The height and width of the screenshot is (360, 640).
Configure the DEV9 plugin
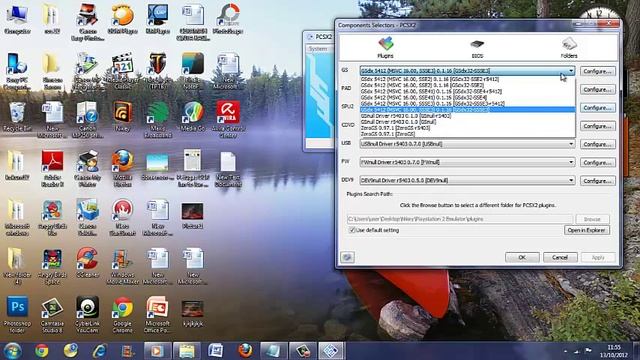click(598, 181)
